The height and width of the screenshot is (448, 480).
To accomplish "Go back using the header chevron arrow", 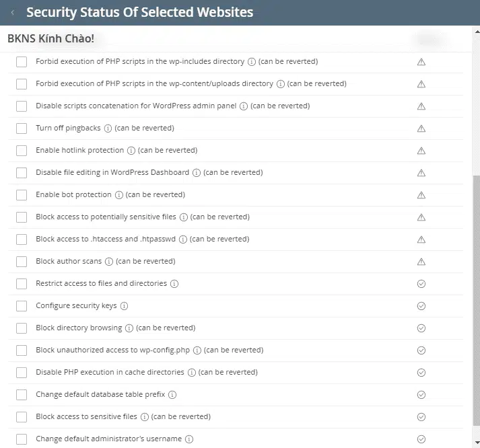I will click(x=12, y=13).
